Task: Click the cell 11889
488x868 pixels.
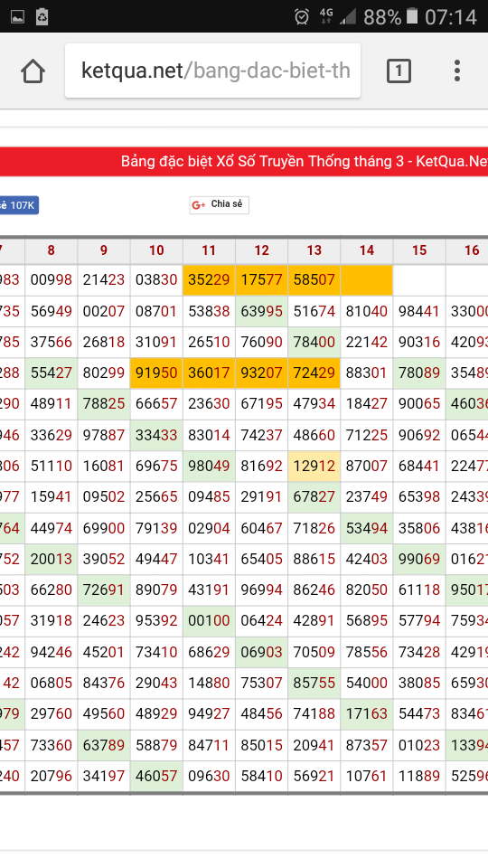Action: click(418, 776)
